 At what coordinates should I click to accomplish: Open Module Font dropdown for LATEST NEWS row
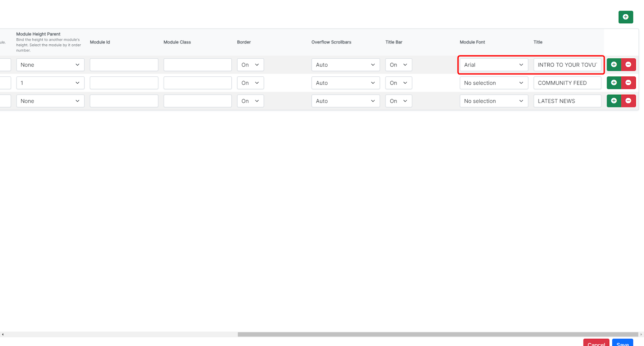[494, 101]
